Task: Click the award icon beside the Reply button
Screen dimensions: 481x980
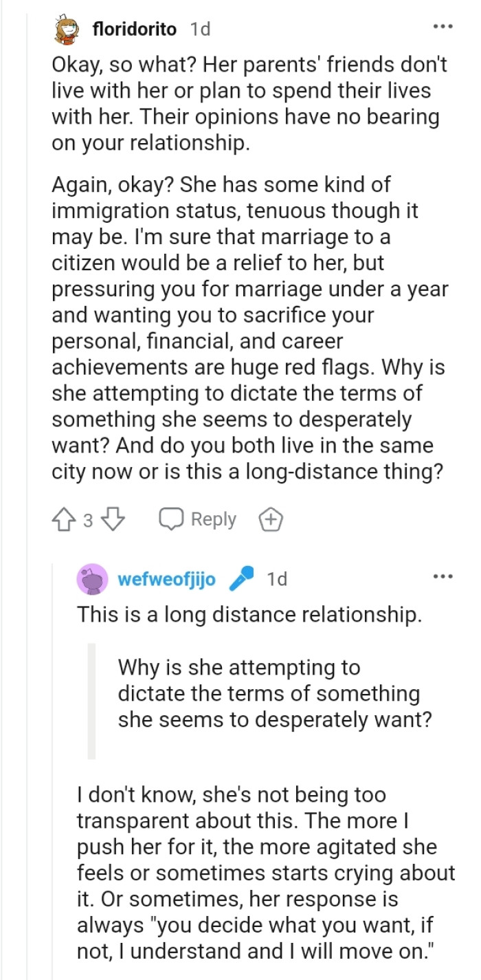Action: click(x=271, y=519)
